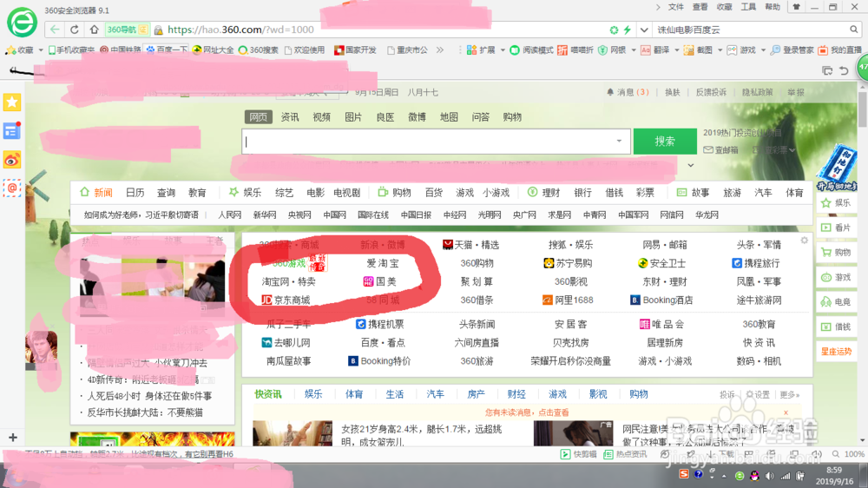Open 登录管家 login manager
This screenshot has height=488, width=868.
(x=792, y=49)
